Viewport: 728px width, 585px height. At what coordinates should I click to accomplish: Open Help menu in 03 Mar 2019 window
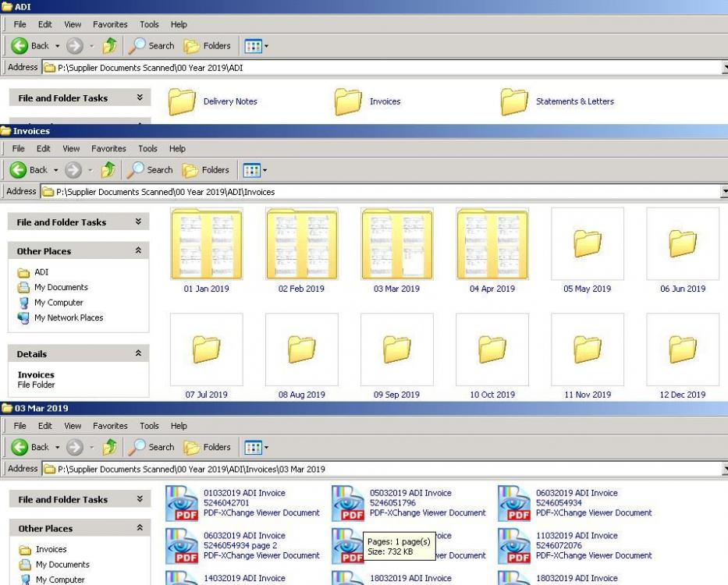179,426
